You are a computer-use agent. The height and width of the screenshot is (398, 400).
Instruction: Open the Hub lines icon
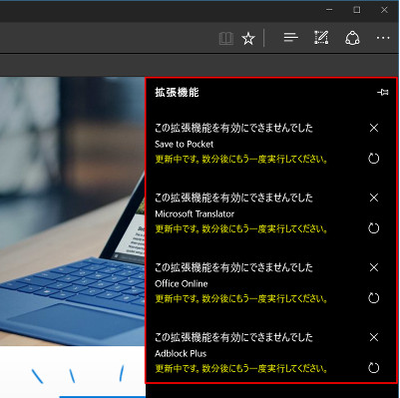coord(291,37)
